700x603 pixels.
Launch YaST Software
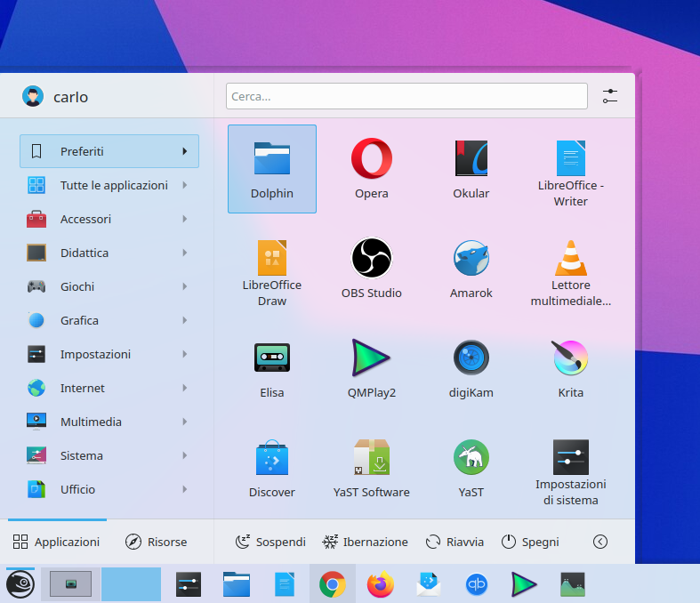pyautogui.click(x=372, y=468)
